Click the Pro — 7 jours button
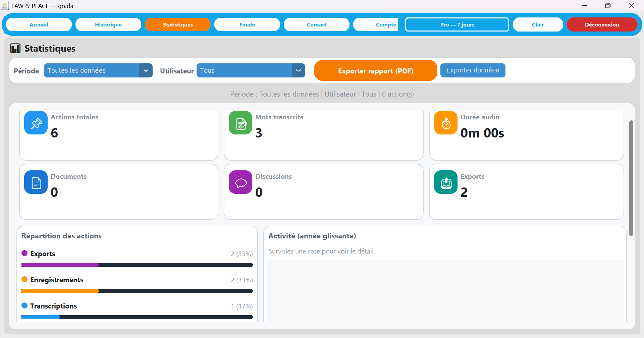The width and height of the screenshot is (644, 338). [457, 24]
